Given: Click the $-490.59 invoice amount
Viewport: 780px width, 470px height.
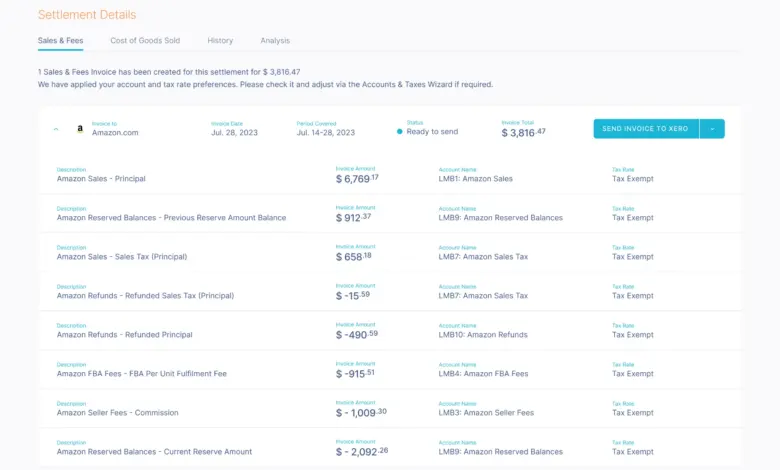Looking at the screenshot, I should [x=357, y=335].
